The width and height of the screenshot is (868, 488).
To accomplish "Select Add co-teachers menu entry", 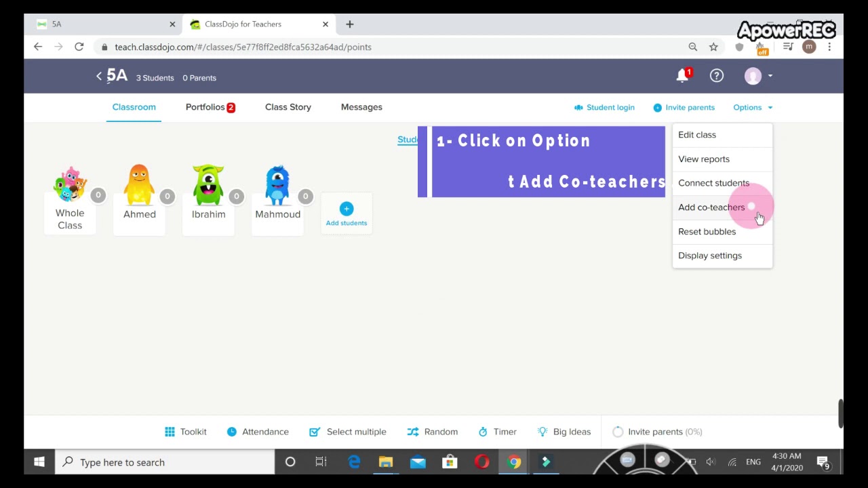I will (x=722, y=207).
